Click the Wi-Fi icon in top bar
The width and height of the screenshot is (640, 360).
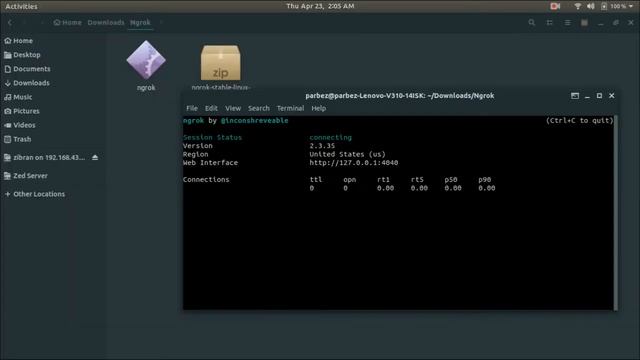(578, 6)
